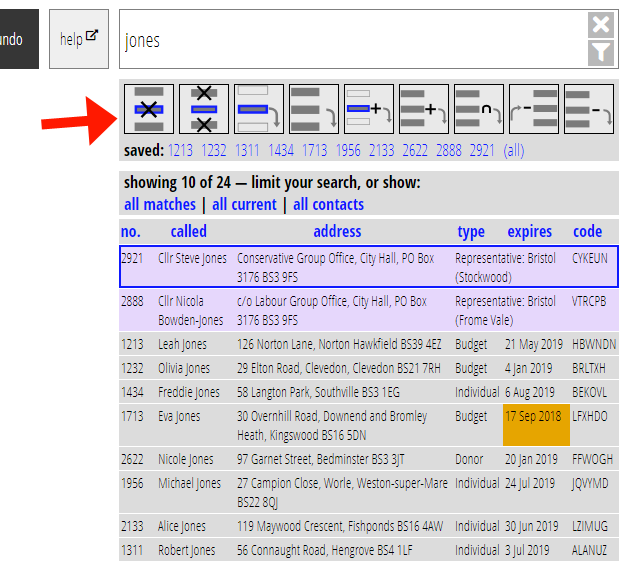625x575 pixels.
Task: Click the save current record only icon
Action: pyautogui.click(x=259, y=109)
